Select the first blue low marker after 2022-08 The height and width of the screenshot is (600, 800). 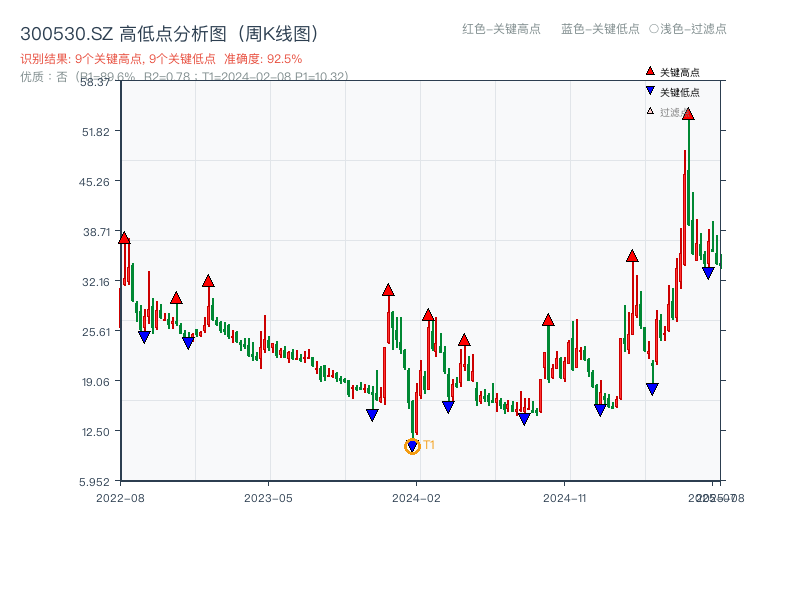[144, 337]
